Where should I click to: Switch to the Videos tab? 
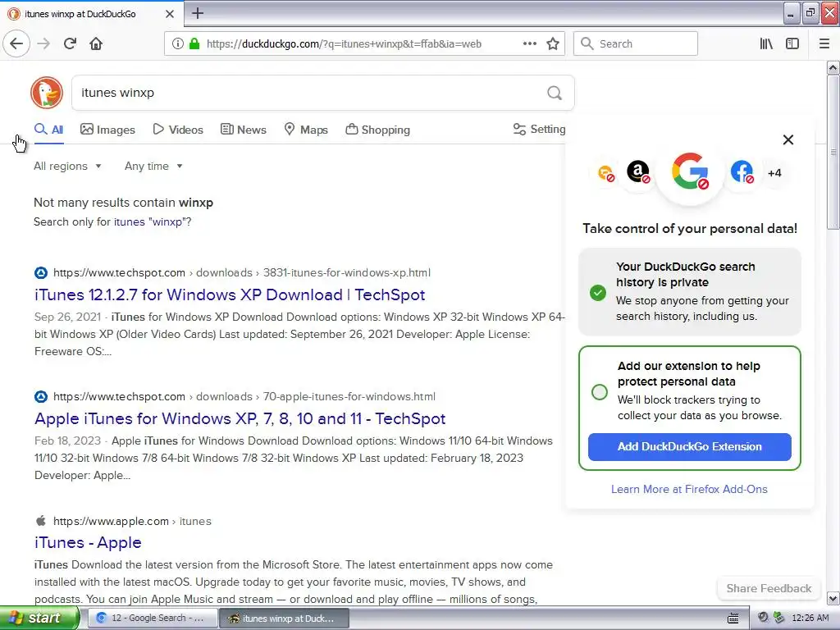click(178, 130)
